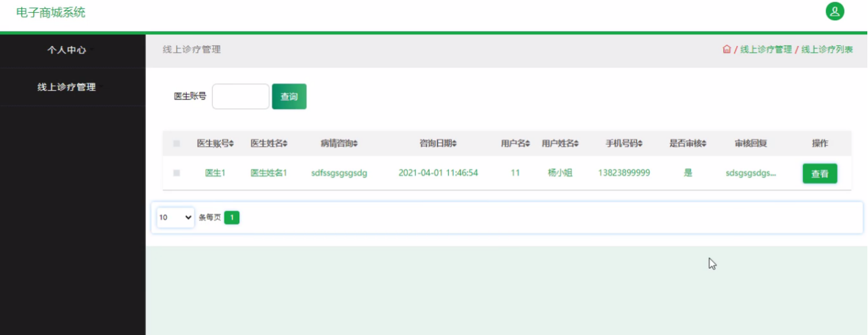This screenshot has height=335, width=868.
Task: Click the sdsgsgsdgs... reply cell
Action: (750, 173)
